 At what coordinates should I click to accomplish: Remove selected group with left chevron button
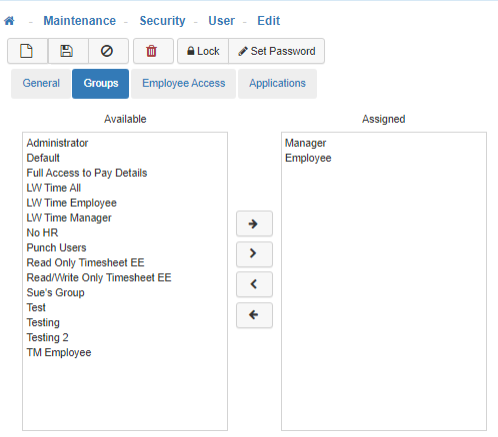coord(254,284)
